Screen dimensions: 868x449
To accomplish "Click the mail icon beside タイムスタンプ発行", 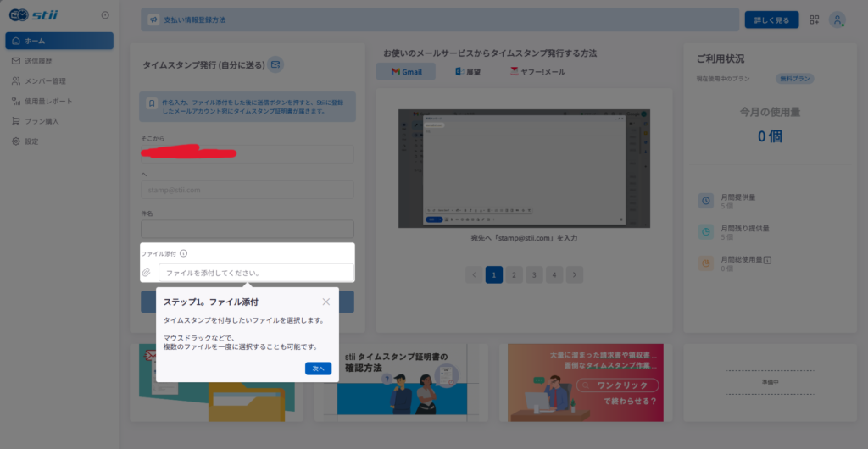I will point(275,64).
